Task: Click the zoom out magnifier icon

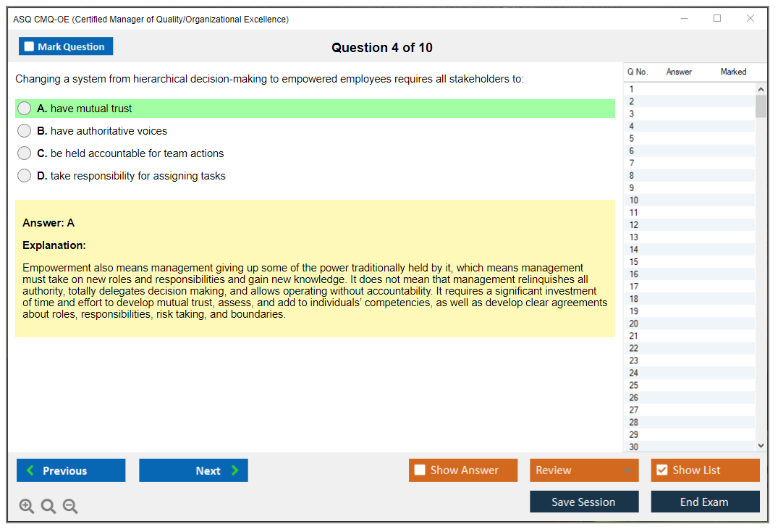Action: pos(70,507)
